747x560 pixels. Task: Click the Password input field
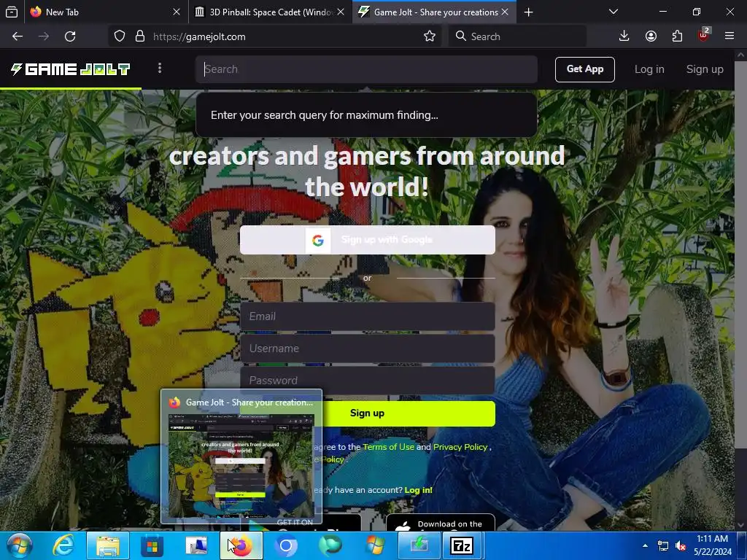point(368,380)
